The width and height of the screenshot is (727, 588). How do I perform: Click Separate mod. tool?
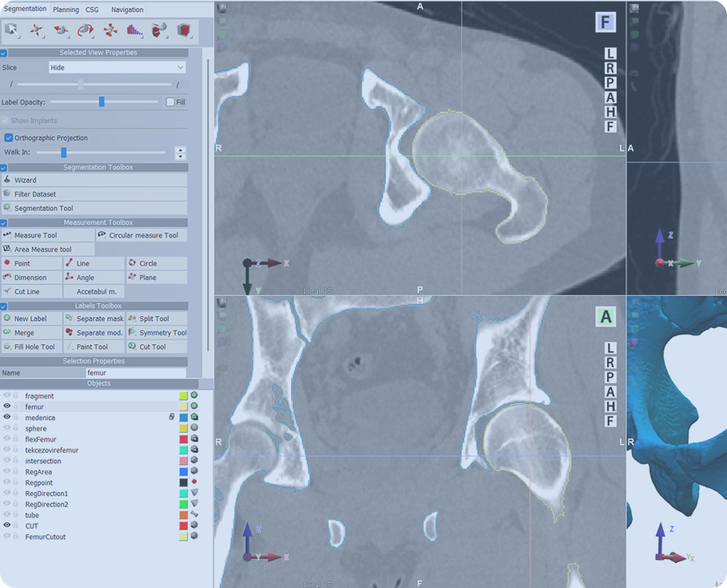pos(94,333)
